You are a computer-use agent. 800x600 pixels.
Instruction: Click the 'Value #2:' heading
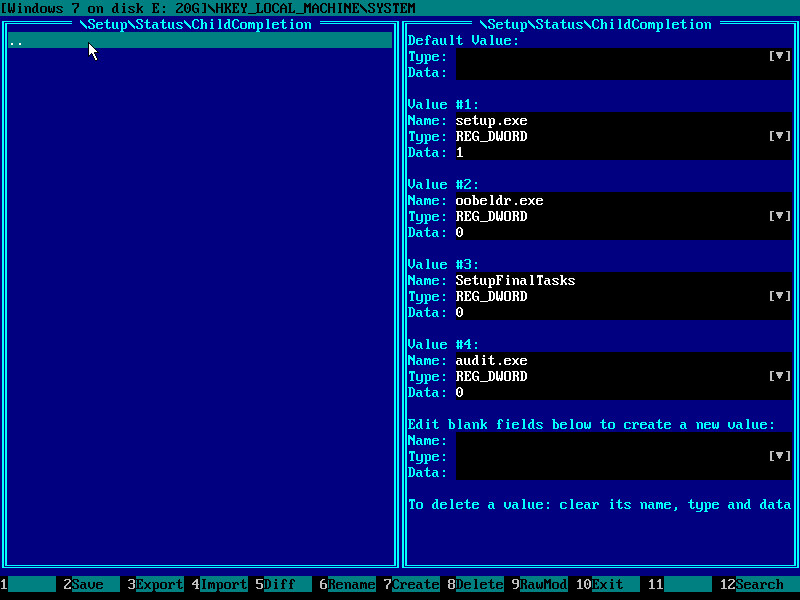coord(443,184)
